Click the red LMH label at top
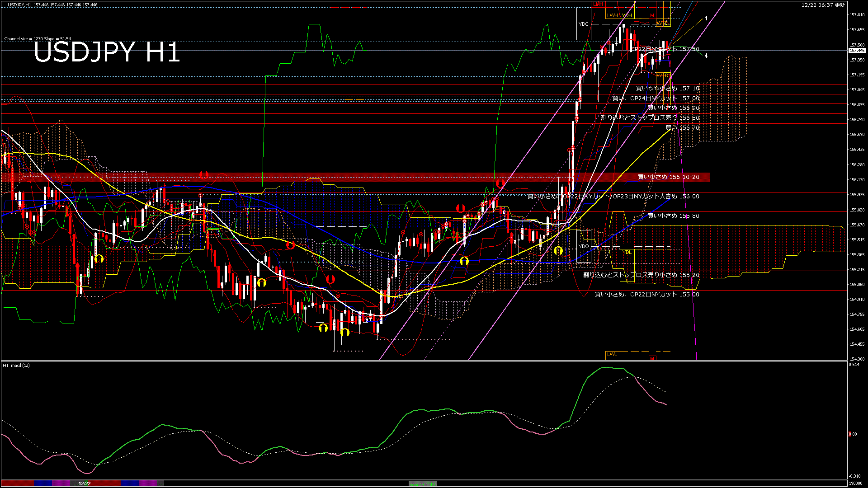 point(598,4)
